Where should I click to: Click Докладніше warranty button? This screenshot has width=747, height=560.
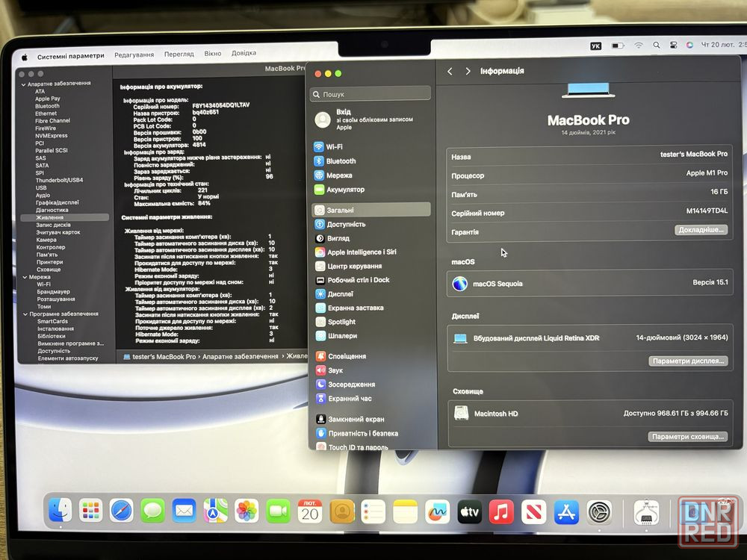(x=701, y=229)
